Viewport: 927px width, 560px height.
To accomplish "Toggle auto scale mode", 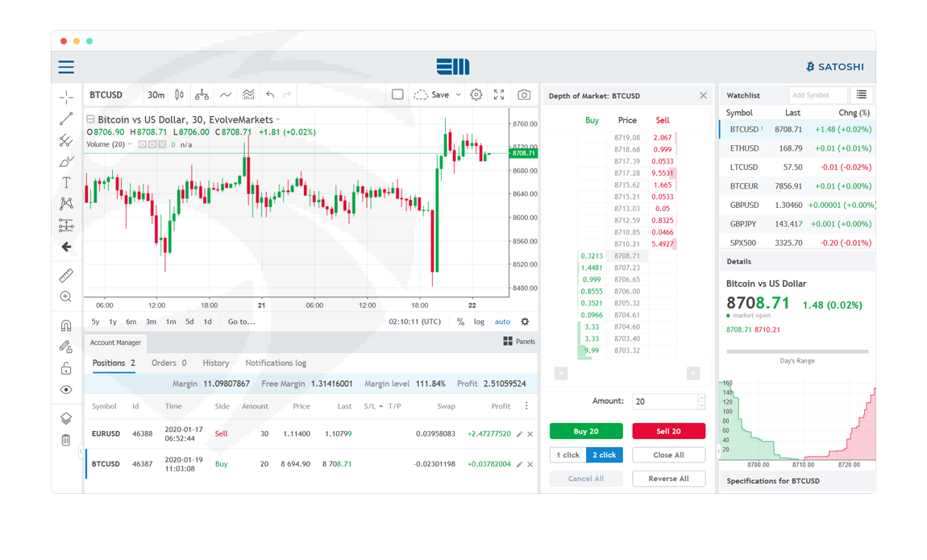I will (x=502, y=322).
